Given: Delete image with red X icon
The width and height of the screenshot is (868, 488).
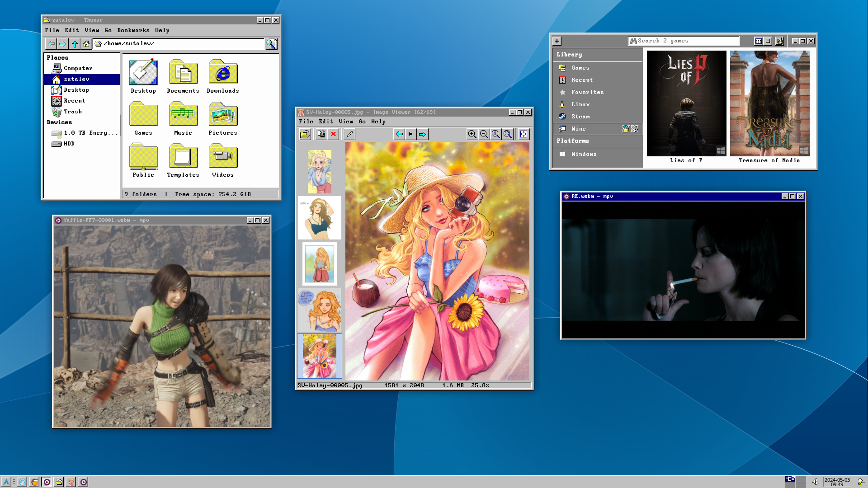Looking at the screenshot, I should (x=333, y=134).
